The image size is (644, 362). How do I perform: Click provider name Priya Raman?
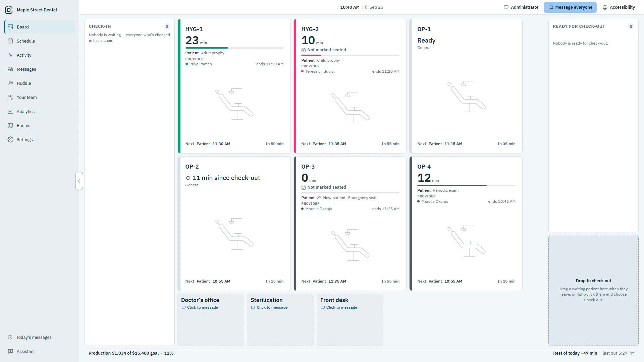pyautogui.click(x=201, y=64)
